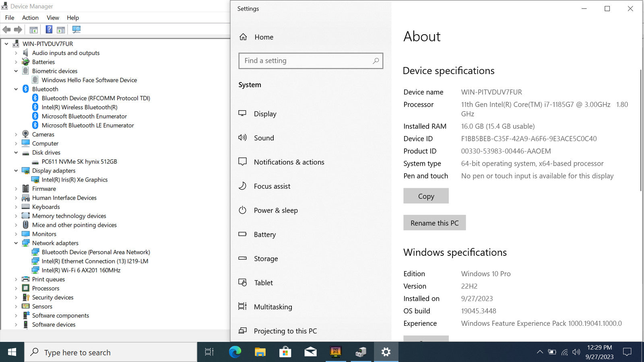Collapse the Disk drives node
Screen dimensions: 644x362
coord(16,153)
